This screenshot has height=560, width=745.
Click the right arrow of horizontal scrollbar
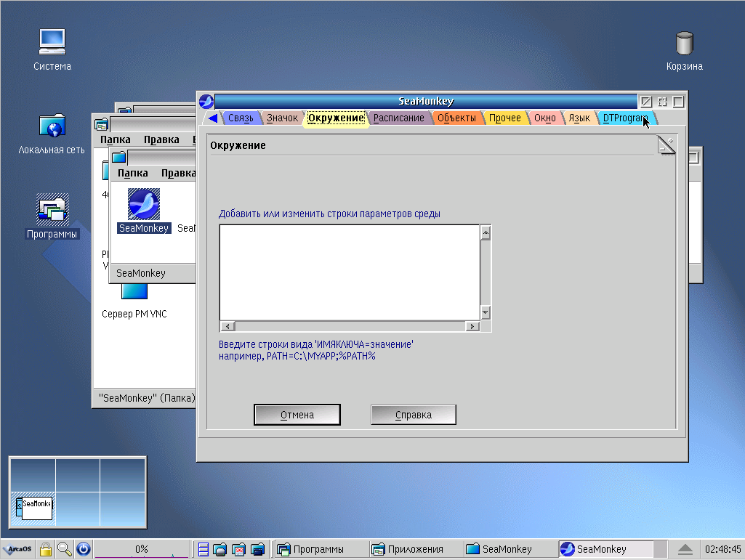pos(472,326)
